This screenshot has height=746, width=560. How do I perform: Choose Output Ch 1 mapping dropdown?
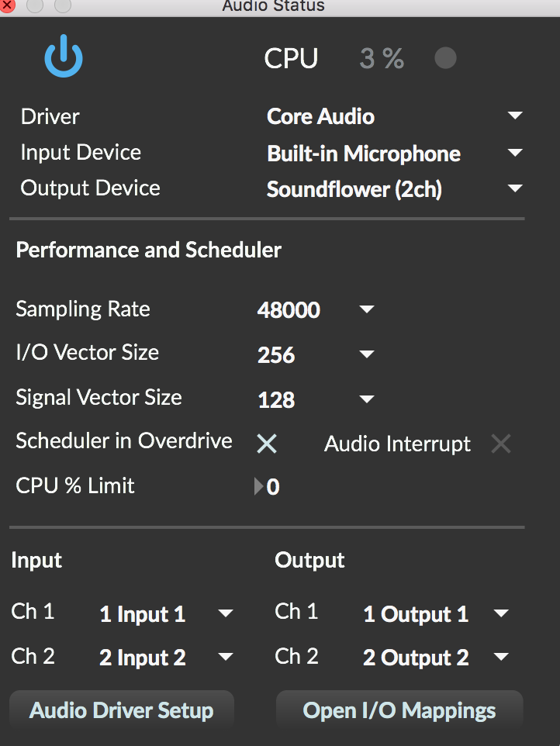436,613
